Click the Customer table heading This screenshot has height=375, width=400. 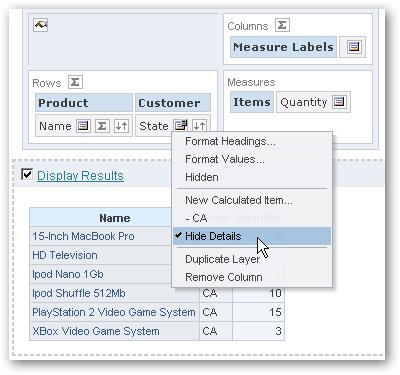[173, 103]
